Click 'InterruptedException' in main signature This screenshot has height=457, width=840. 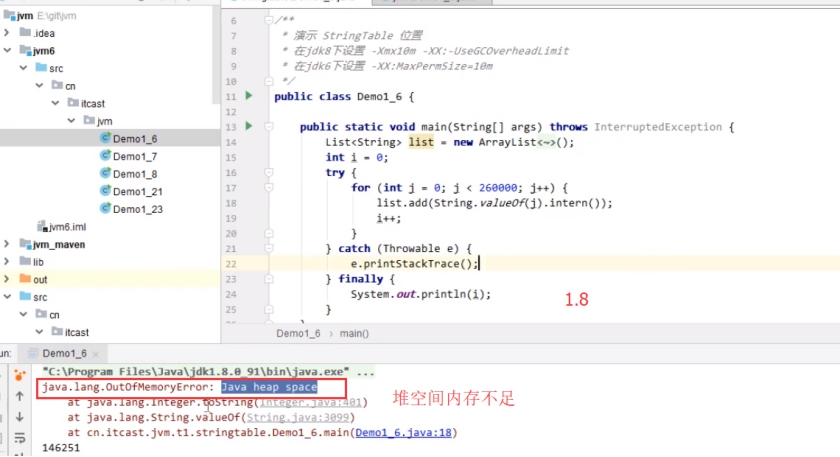pos(658,127)
